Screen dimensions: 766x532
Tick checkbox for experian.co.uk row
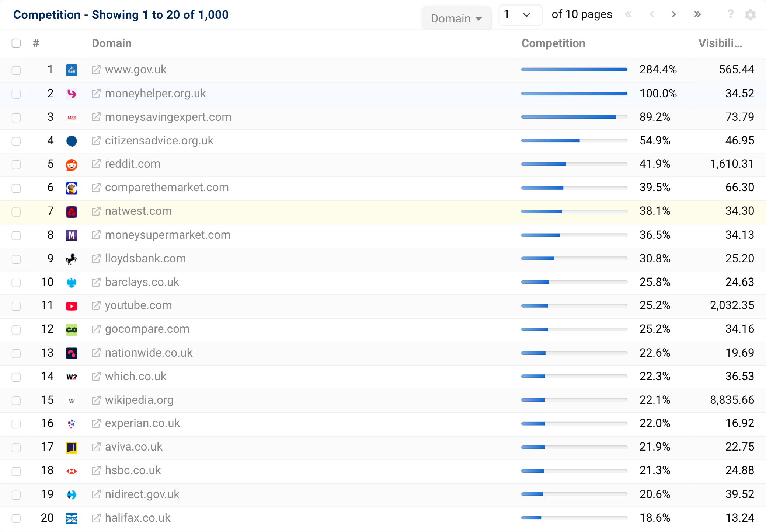pyautogui.click(x=16, y=424)
